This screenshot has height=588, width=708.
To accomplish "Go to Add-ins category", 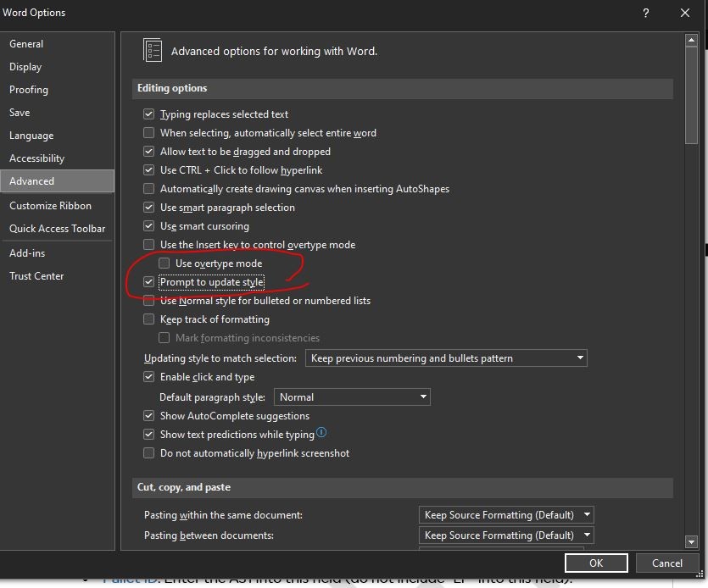I will [58, 253].
